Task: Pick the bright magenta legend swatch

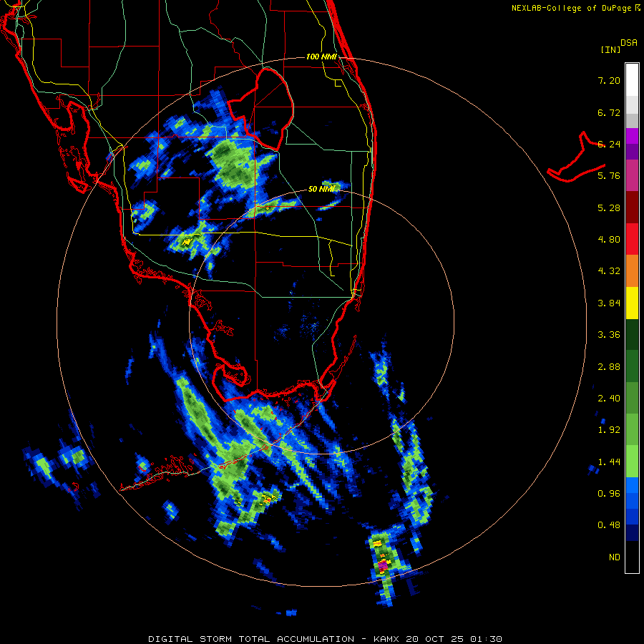Action: coord(632,136)
